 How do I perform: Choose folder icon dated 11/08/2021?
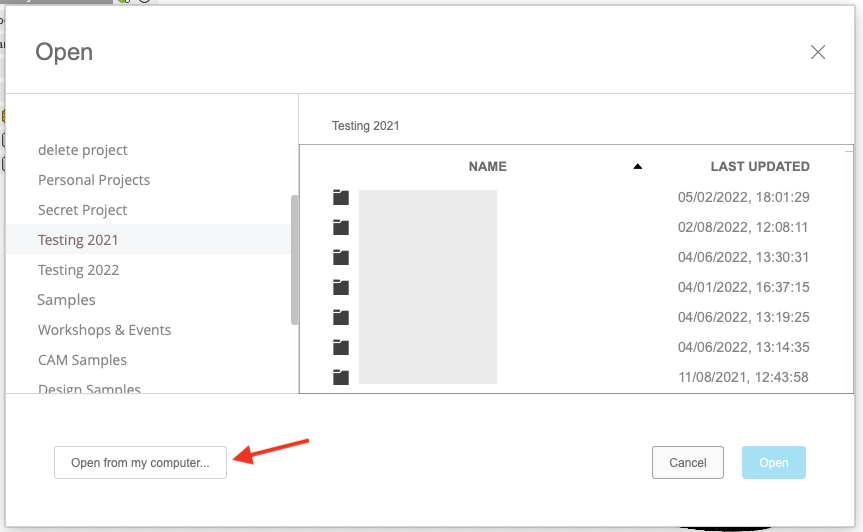coord(341,377)
